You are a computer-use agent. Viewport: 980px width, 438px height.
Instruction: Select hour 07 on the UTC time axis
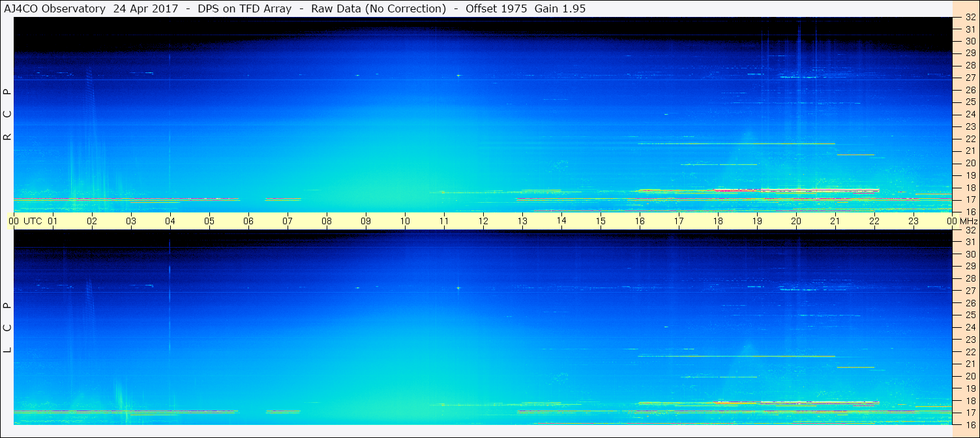click(288, 221)
